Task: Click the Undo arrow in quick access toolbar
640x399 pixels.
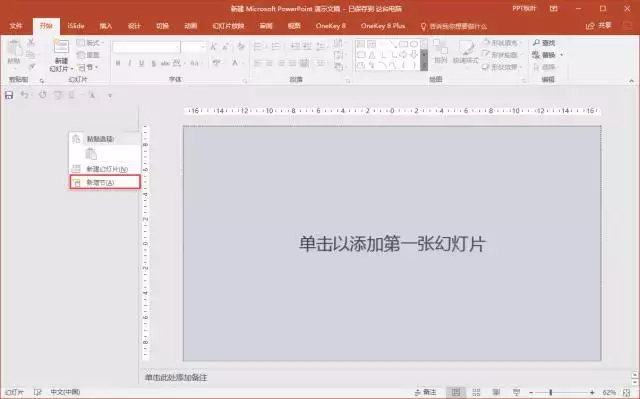Action: point(24,95)
